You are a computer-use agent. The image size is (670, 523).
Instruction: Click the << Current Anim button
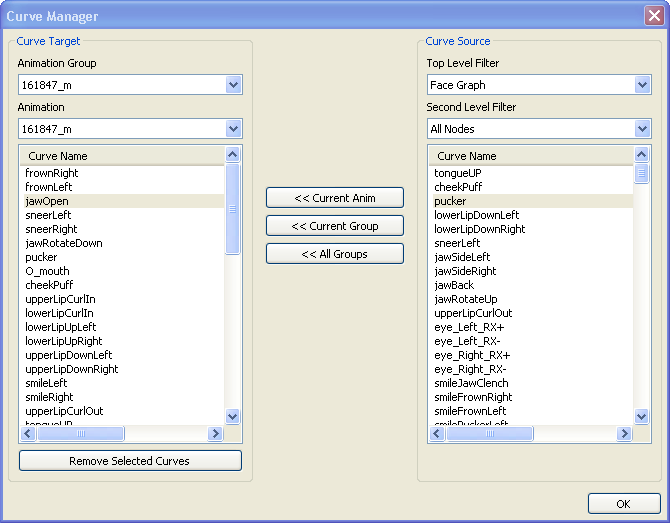click(335, 198)
